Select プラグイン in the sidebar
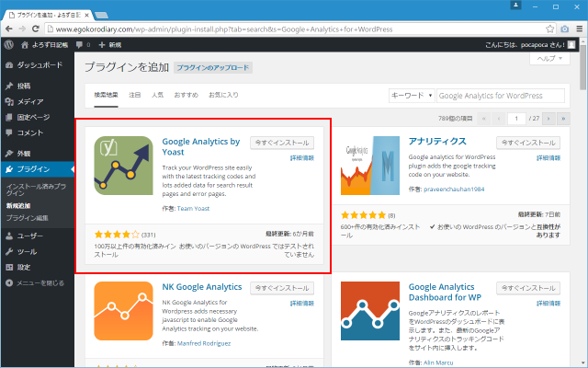 [x=37, y=169]
